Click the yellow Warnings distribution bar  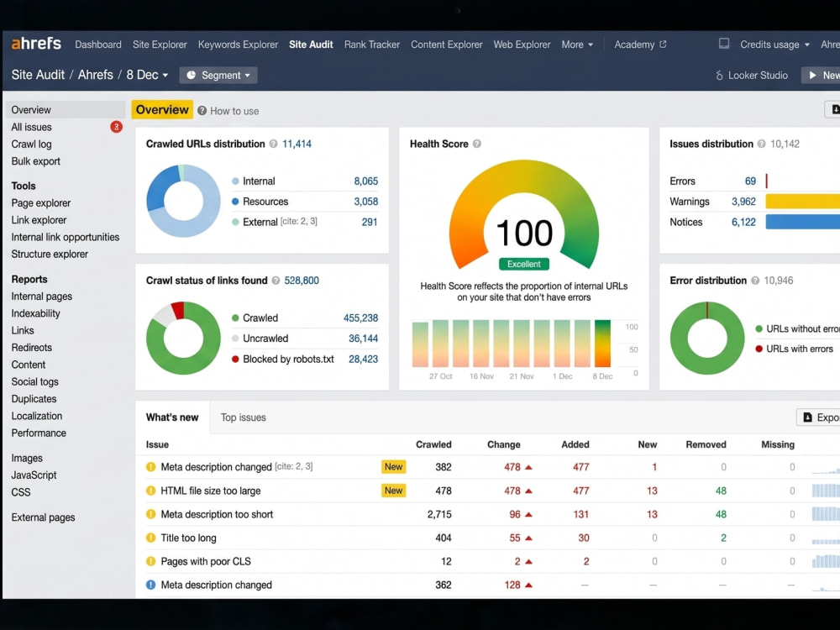click(802, 202)
